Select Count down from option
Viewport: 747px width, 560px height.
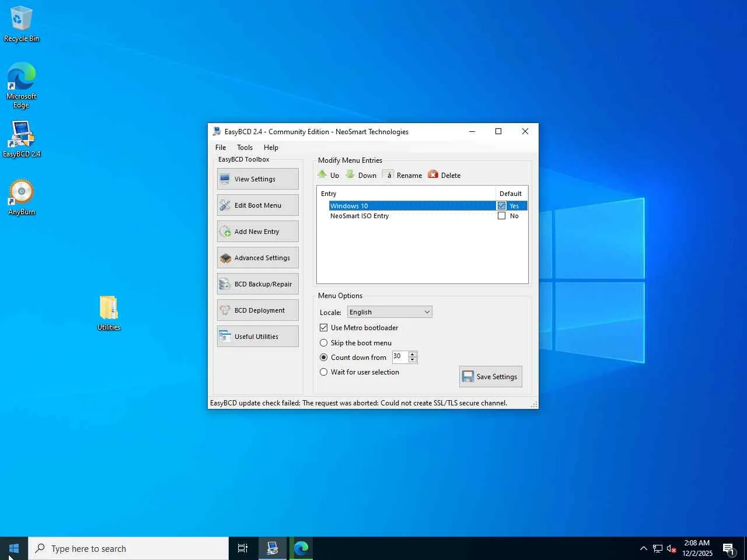pos(324,358)
